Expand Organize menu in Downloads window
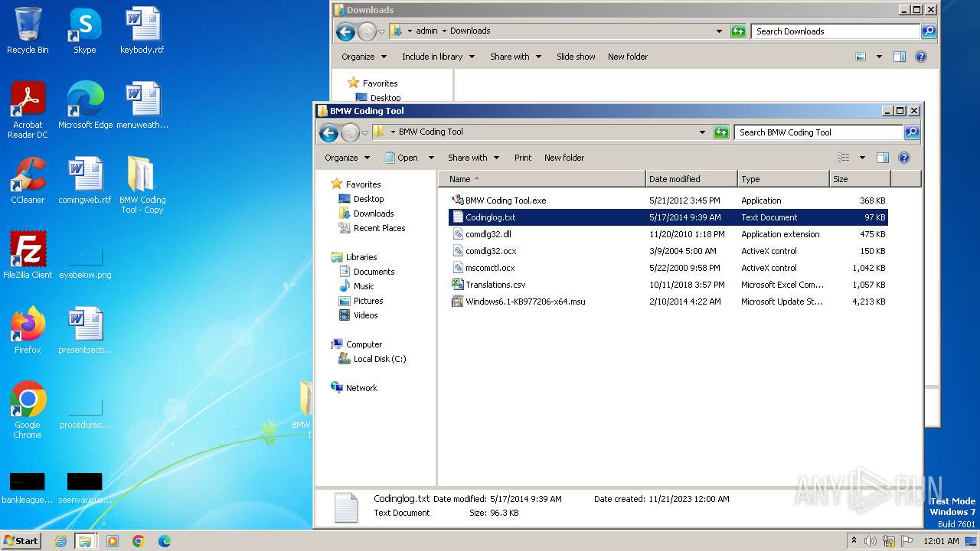 click(x=364, y=57)
